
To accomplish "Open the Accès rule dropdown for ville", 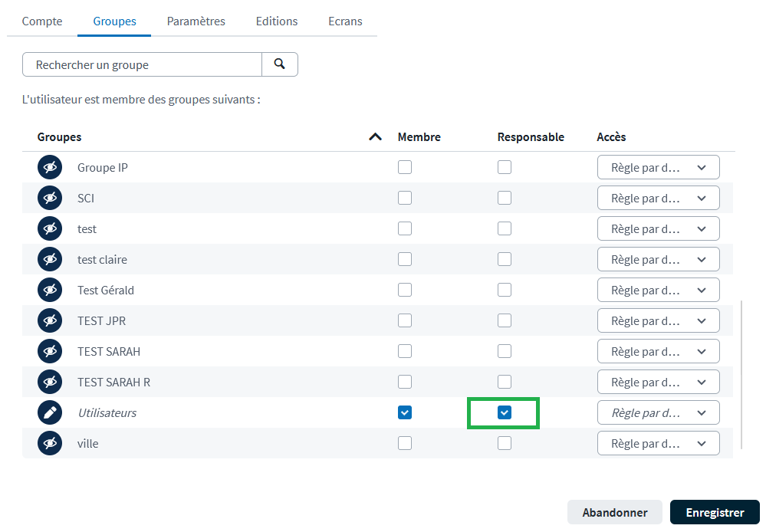I will click(658, 443).
